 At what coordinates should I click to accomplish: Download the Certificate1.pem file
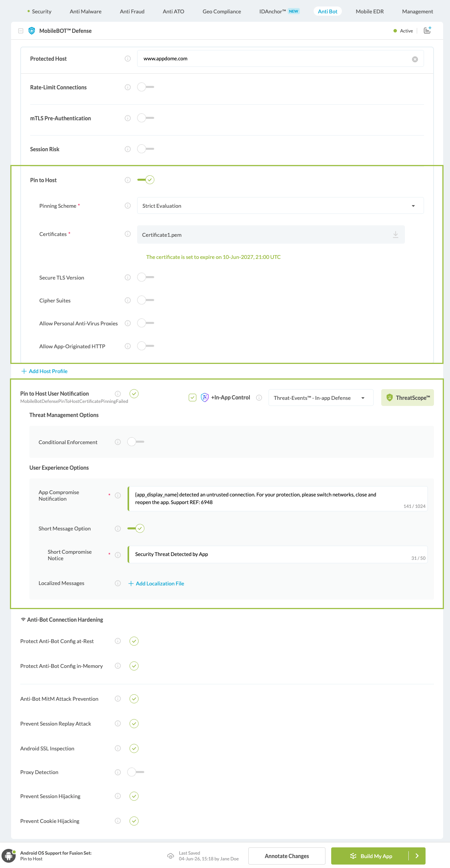(396, 234)
